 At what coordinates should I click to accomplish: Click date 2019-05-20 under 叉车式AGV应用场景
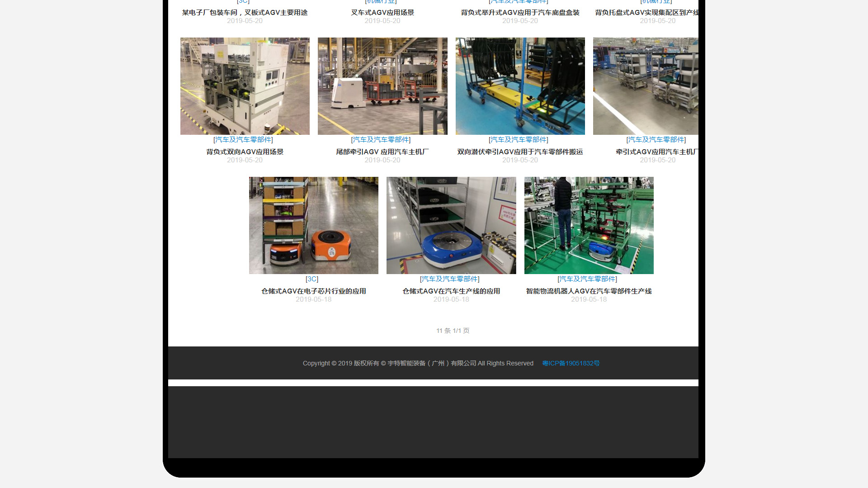(x=382, y=21)
